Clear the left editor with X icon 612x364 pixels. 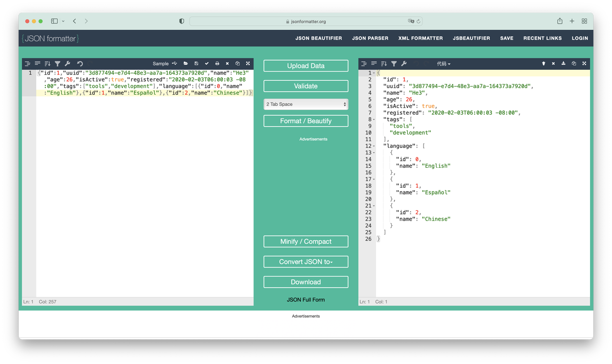coord(227,64)
